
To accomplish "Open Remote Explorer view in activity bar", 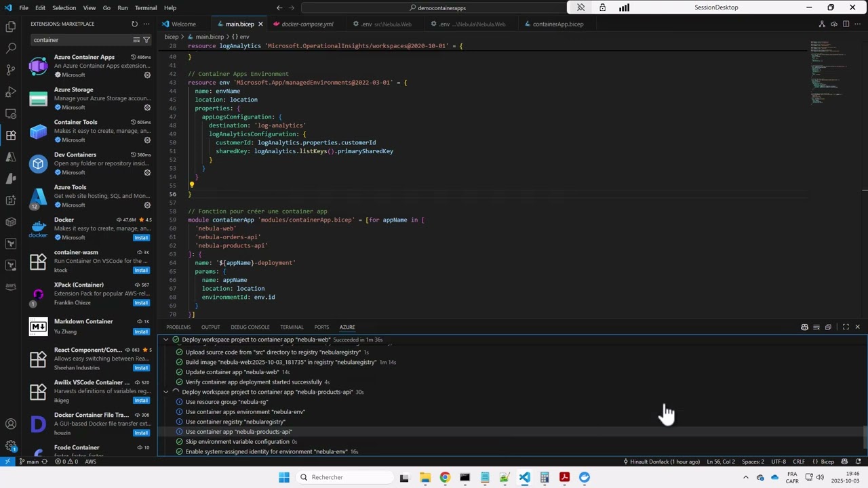I will [11, 113].
